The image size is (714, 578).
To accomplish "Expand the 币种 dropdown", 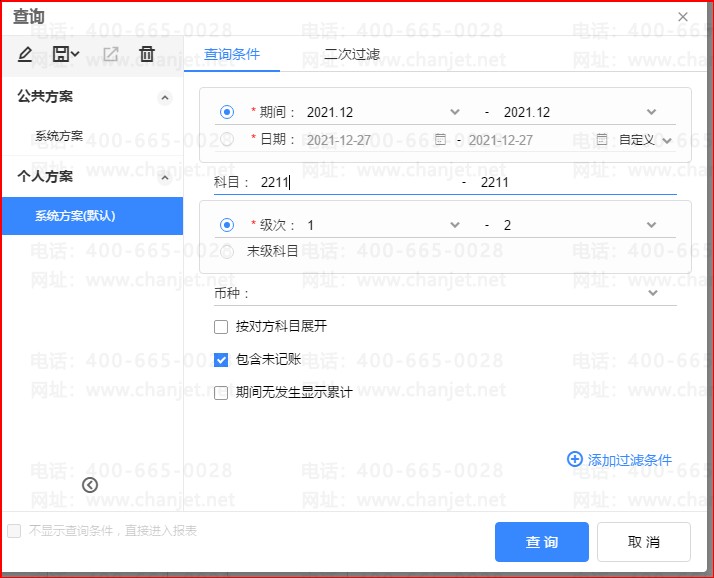I will 653,293.
